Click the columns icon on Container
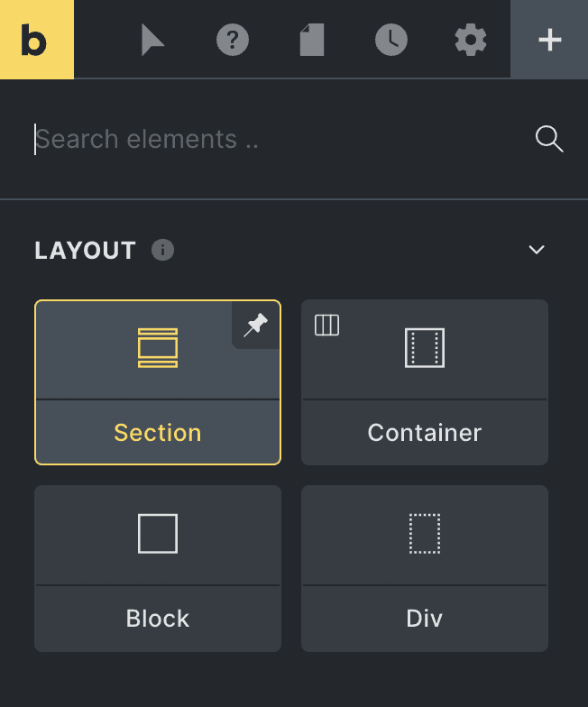 click(x=326, y=326)
